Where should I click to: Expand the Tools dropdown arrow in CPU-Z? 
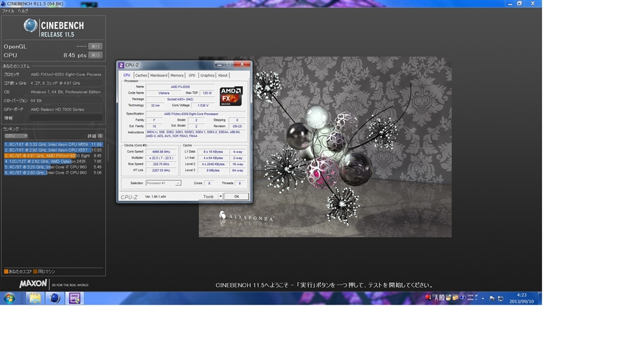[221, 197]
